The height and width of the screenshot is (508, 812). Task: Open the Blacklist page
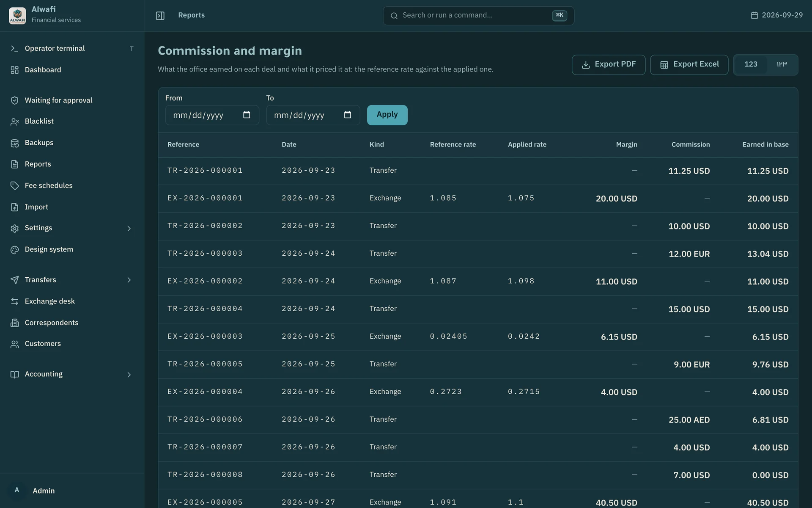(x=72, y=121)
